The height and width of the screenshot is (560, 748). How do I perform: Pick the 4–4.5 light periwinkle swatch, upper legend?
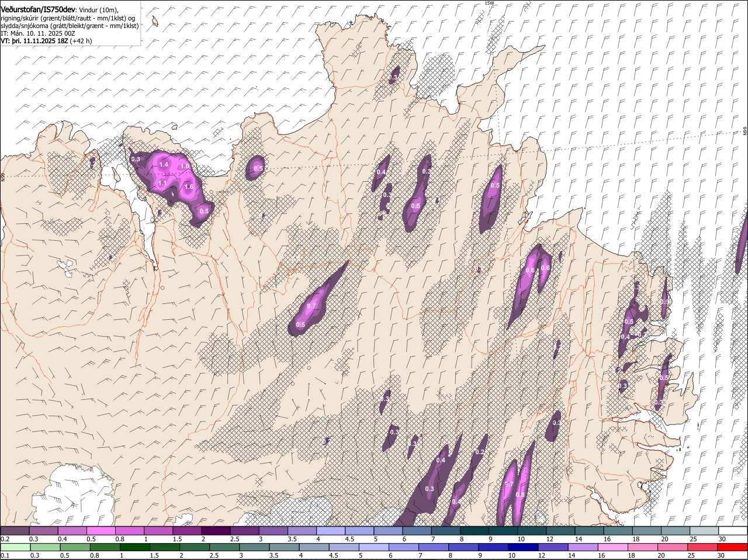(330, 531)
